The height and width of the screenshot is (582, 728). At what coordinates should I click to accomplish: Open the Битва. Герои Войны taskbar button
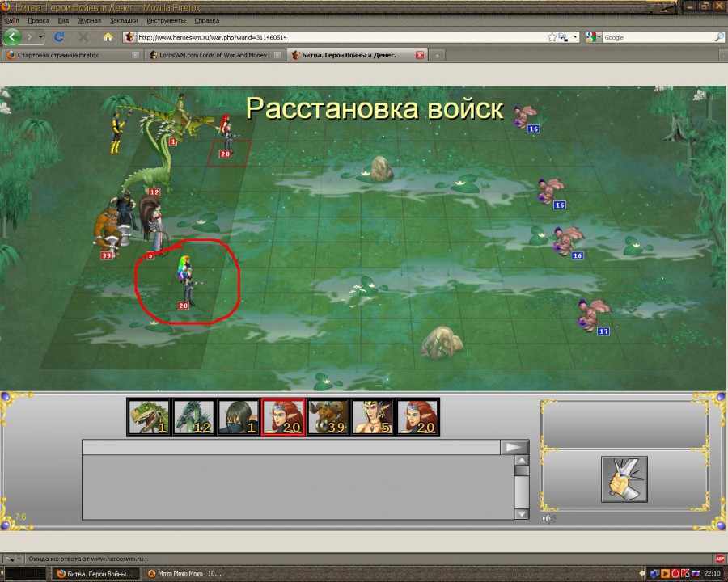click(x=96, y=574)
